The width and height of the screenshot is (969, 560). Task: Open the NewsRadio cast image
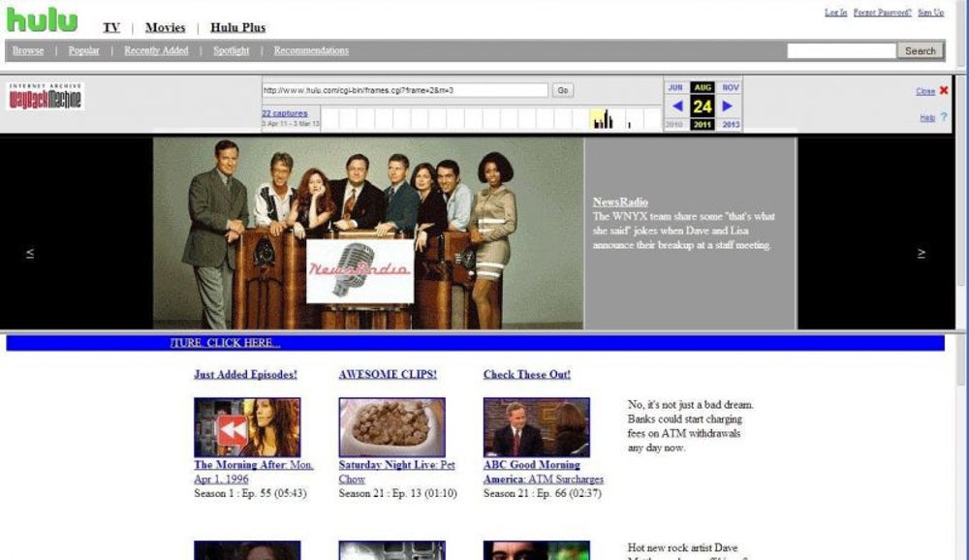click(x=368, y=233)
